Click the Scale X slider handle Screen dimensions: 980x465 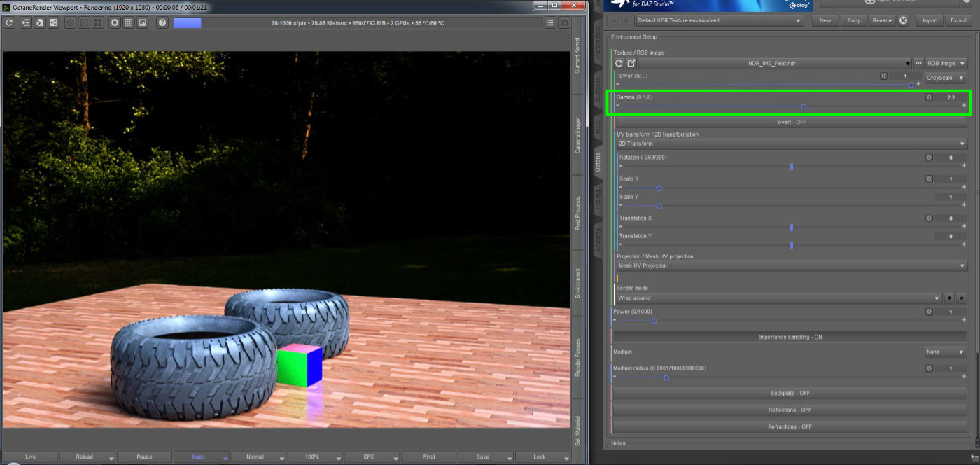(659, 188)
